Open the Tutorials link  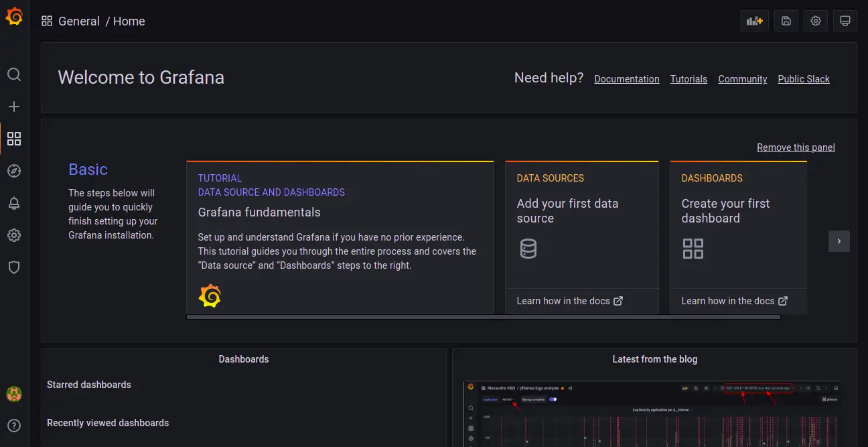tap(689, 79)
